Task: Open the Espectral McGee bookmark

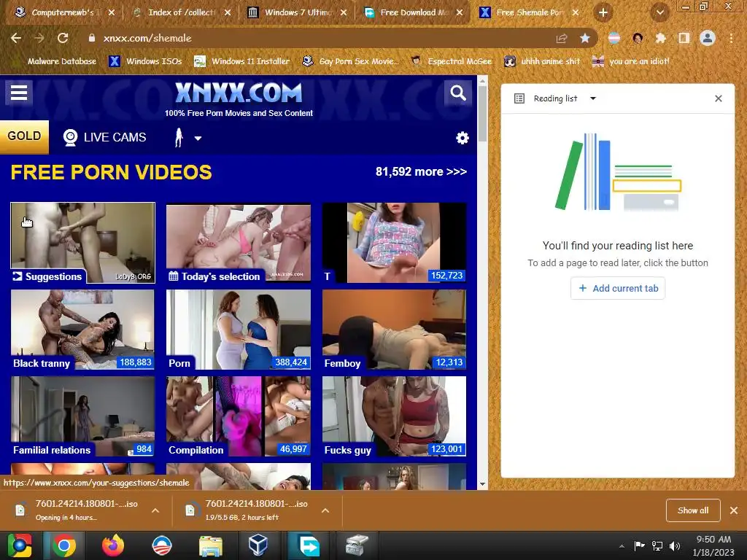Action: click(x=451, y=61)
